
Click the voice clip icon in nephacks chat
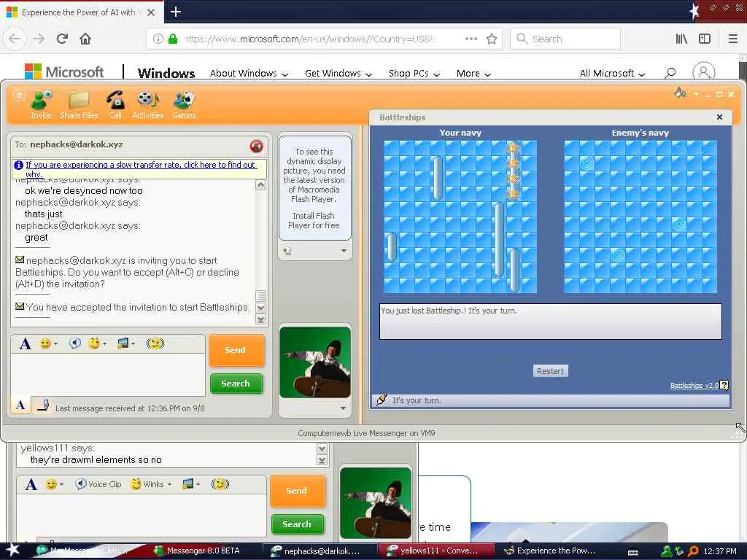[x=75, y=343]
